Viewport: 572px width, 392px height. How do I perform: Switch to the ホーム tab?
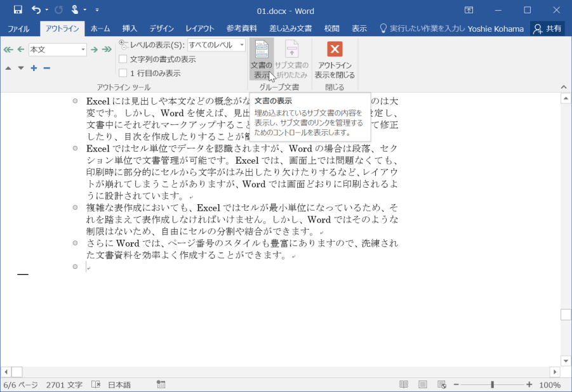100,29
